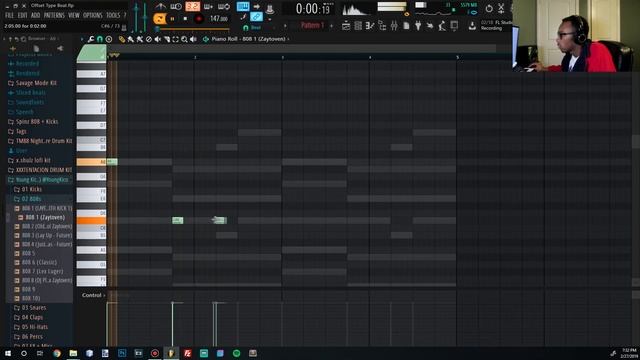The height and width of the screenshot is (360, 640).
Task: Open the piano roll options menu arrow
Action: pyautogui.click(x=82, y=39)
